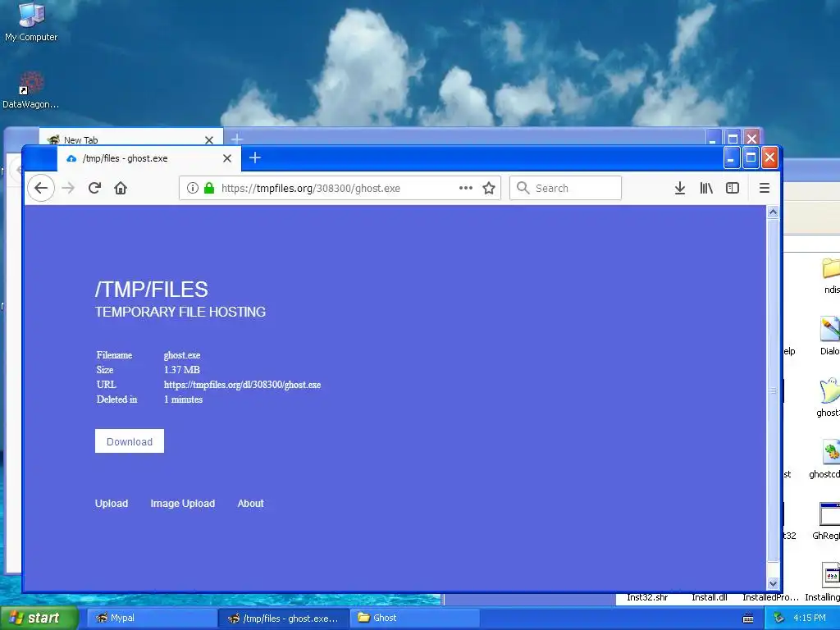Bookmark this page with the star
840x630 pixels.
click(x=489, y=188)
